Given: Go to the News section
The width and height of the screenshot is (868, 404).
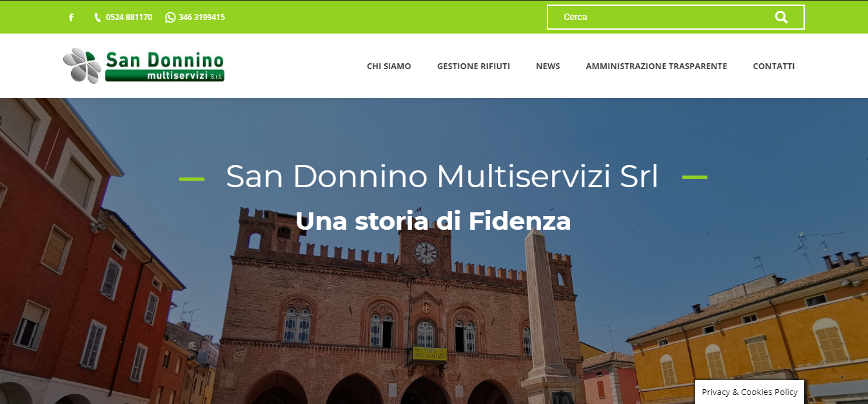Looking at the screenshot, I should [547, 66].
